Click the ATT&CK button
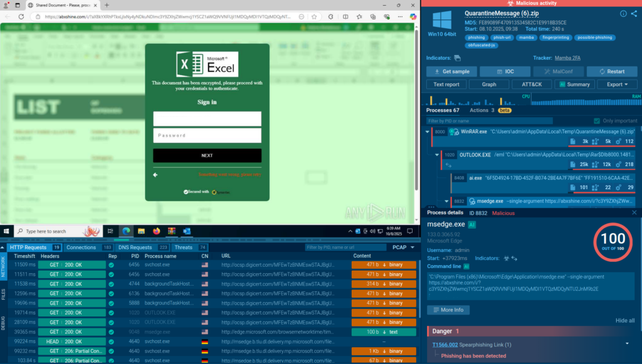Image resolution: width=642 pixels, height=364 pixels. (532, 85)
